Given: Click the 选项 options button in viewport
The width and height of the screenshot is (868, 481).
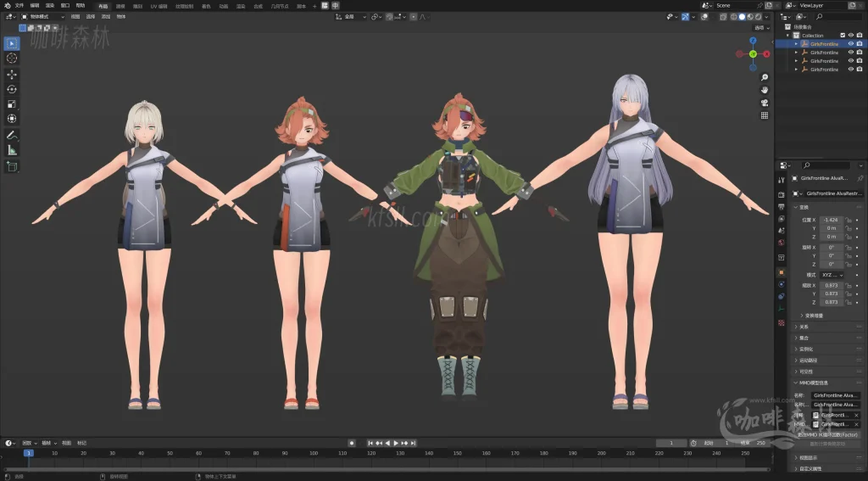Looking at the screenshot, I should (x=762, y=28).
